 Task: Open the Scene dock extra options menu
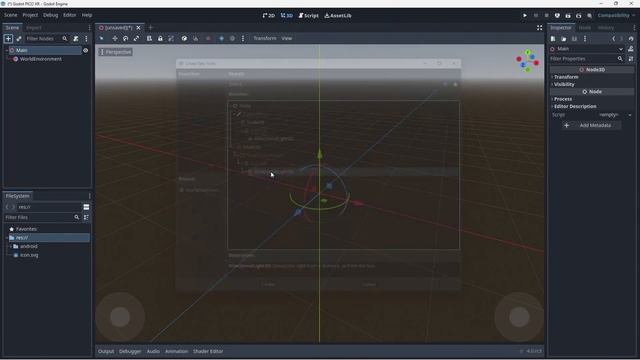pyautogui.click(x=86, y=39)
